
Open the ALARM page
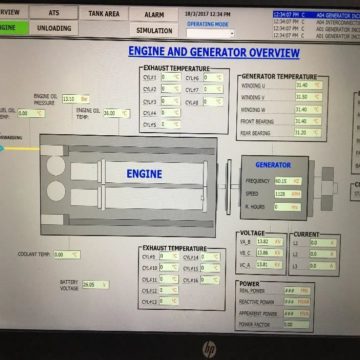coord(154,14)
